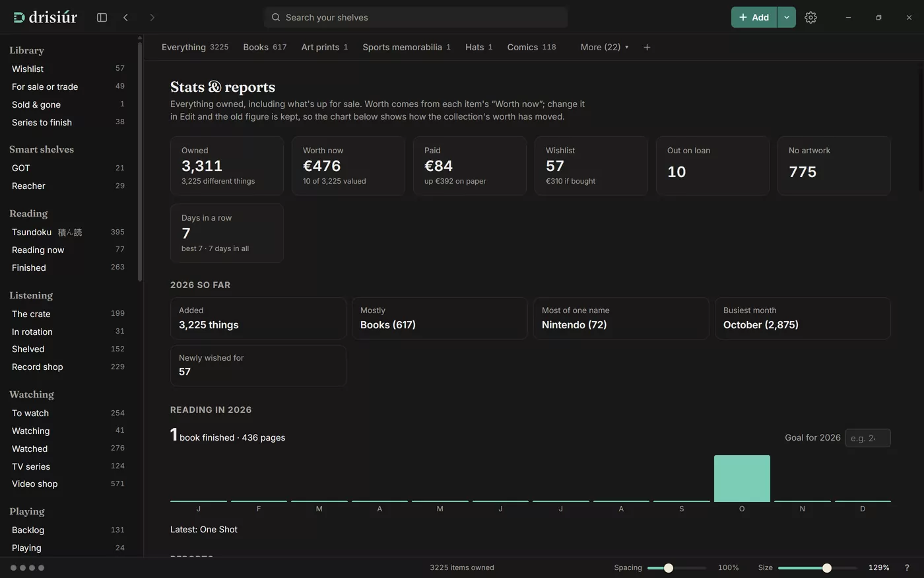The width and height of the screenshot is (924, 578).
Task: Click the October bar in reading chart
Action: pyautogui.click(x=742, y=478)
